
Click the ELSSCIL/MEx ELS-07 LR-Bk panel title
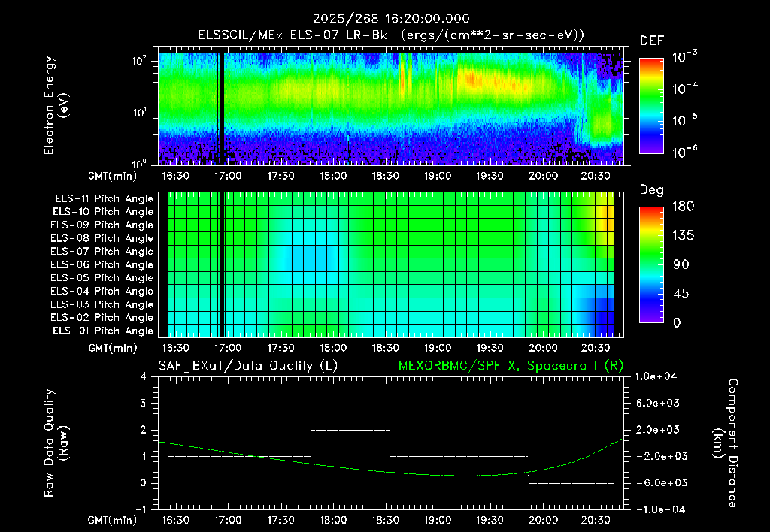point(391,35)
